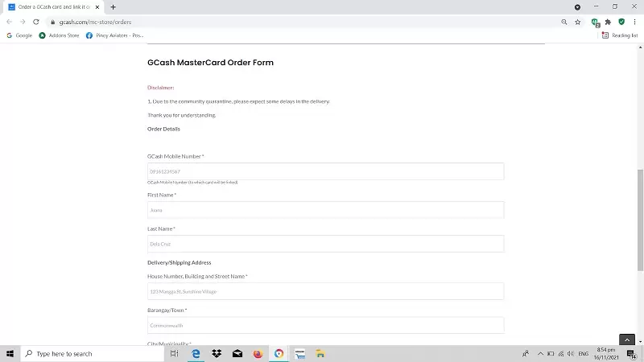Open the Extensions puzzle icon

click(608, 23)
